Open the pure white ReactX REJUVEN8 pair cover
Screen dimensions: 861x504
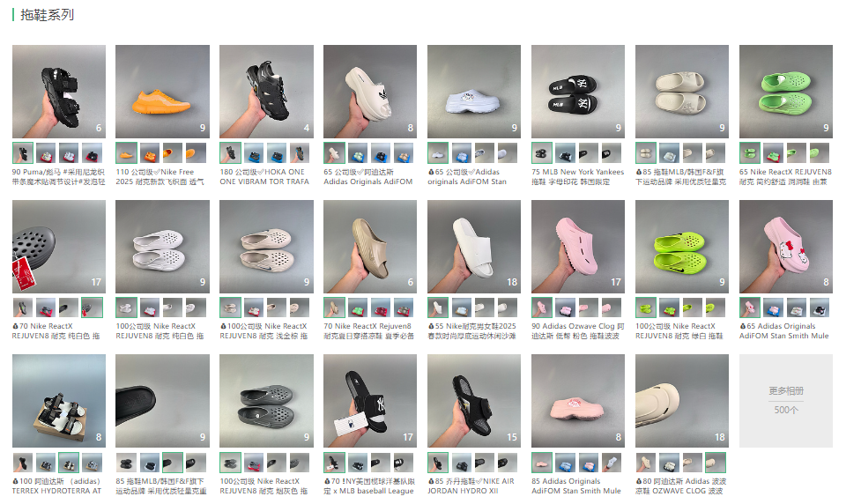[x=162, y=247]
